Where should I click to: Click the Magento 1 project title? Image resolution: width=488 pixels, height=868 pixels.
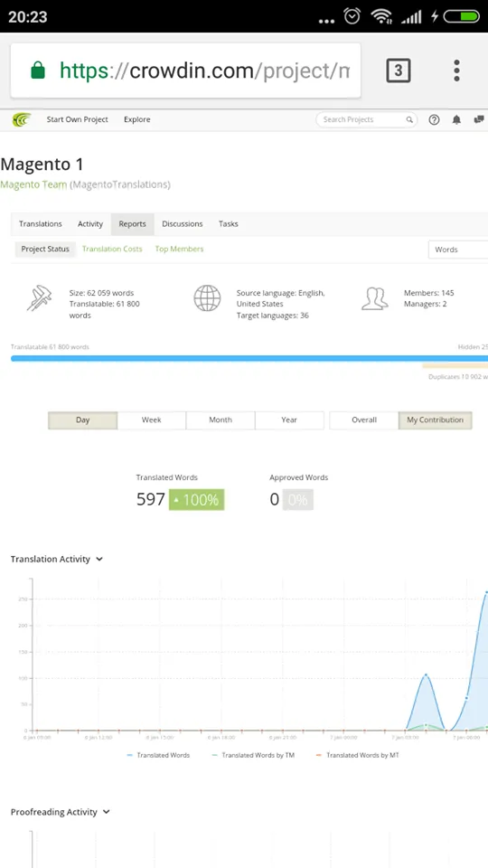pos(42,165)
